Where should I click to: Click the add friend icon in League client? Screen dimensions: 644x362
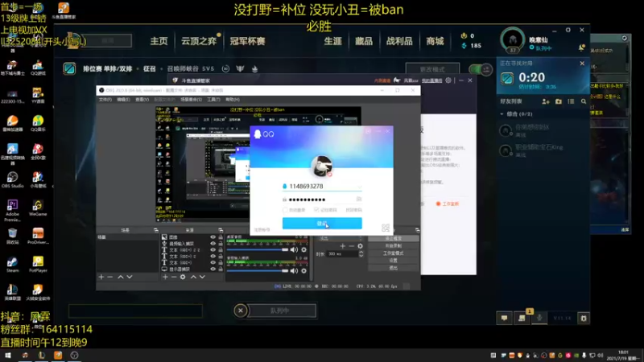point(546,101)
